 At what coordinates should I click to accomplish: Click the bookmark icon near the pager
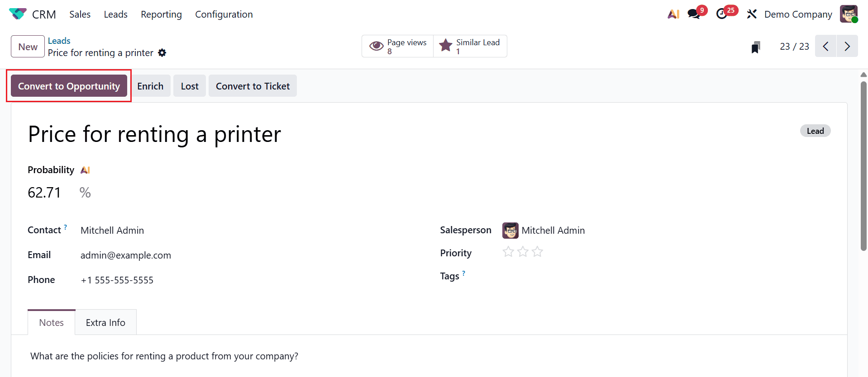click(x=755, y=47)
